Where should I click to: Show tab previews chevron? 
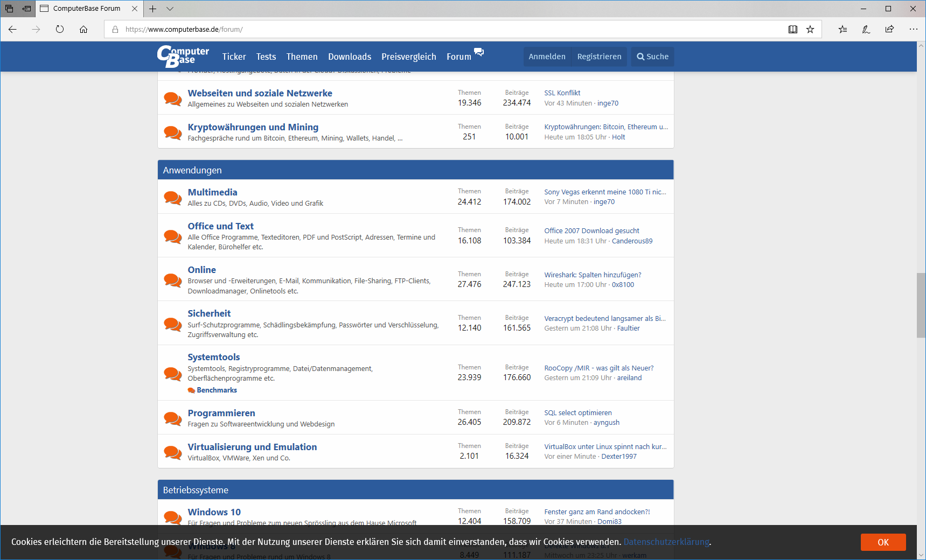[x=170, y=9]
